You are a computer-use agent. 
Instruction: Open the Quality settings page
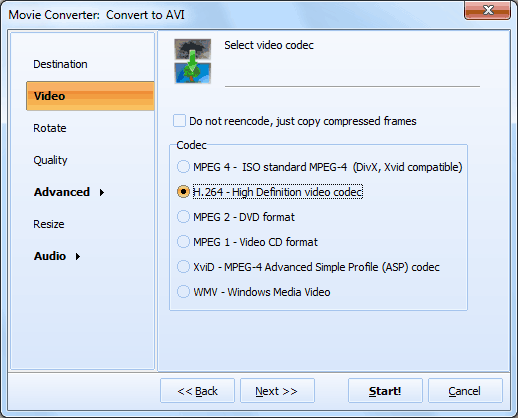click(x=50, y=160)
